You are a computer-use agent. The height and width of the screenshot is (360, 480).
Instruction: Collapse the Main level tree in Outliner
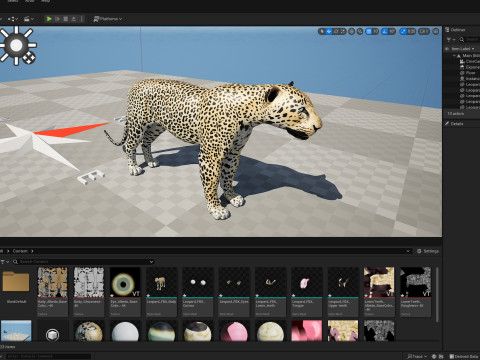(454, 56)
